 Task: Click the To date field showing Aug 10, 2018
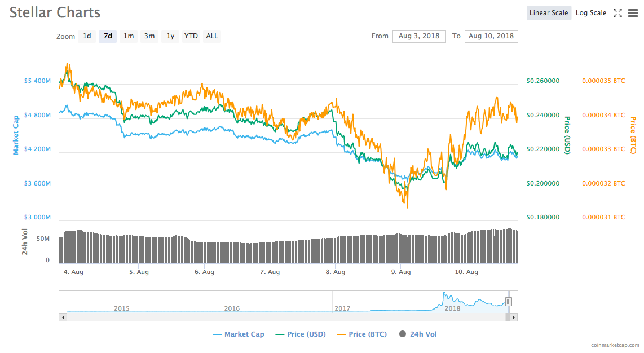pyautogui.click(x=491, y=36)
